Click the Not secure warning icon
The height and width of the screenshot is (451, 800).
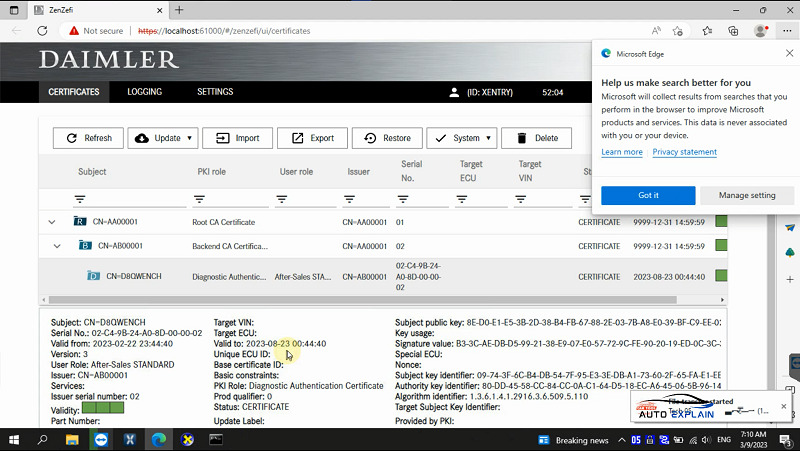pos(74,31)
